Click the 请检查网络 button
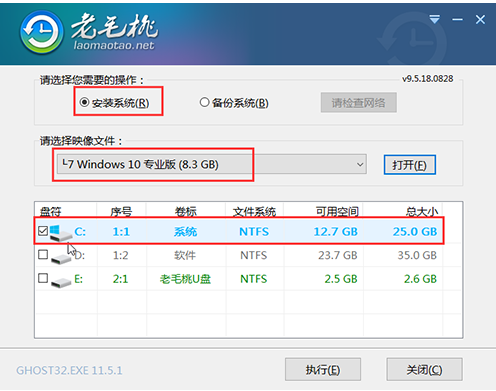Screen dimensions: 496x391 (x=359, y=103)
